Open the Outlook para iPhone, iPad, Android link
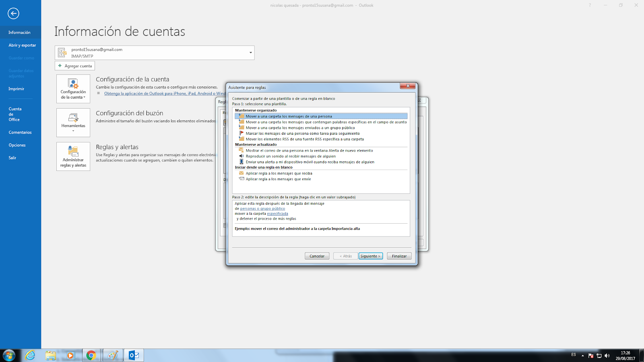 tap(165, 93)
